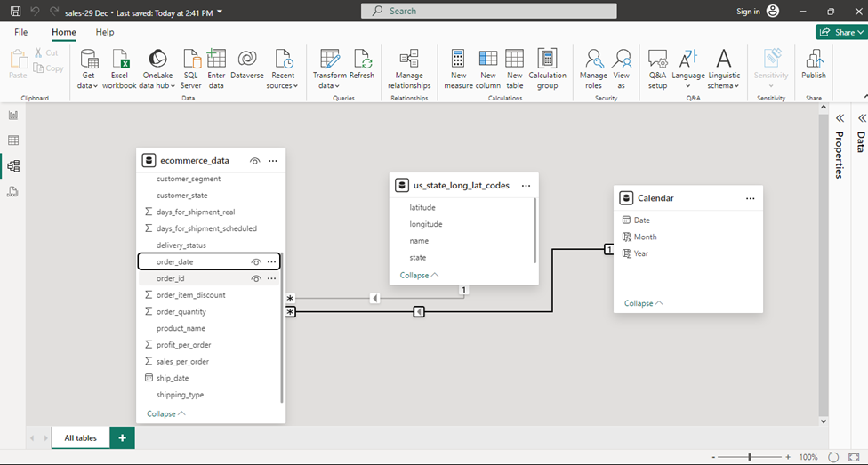The image size is (868, 465).
Task: Open Excel workbook data source
Action: (119, 69)
